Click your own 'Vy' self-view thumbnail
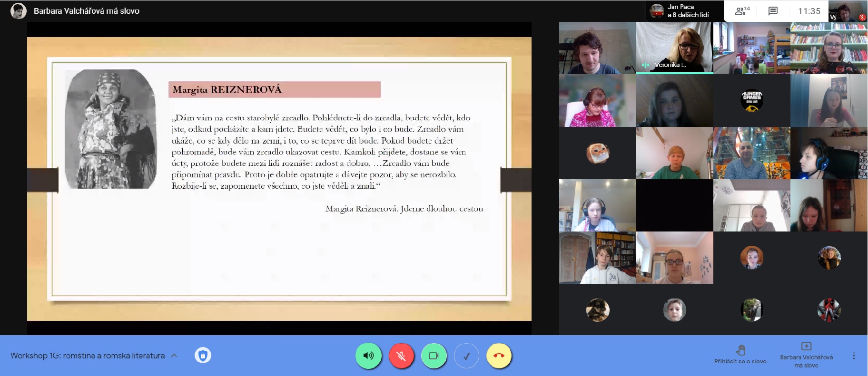 (848, 11)
